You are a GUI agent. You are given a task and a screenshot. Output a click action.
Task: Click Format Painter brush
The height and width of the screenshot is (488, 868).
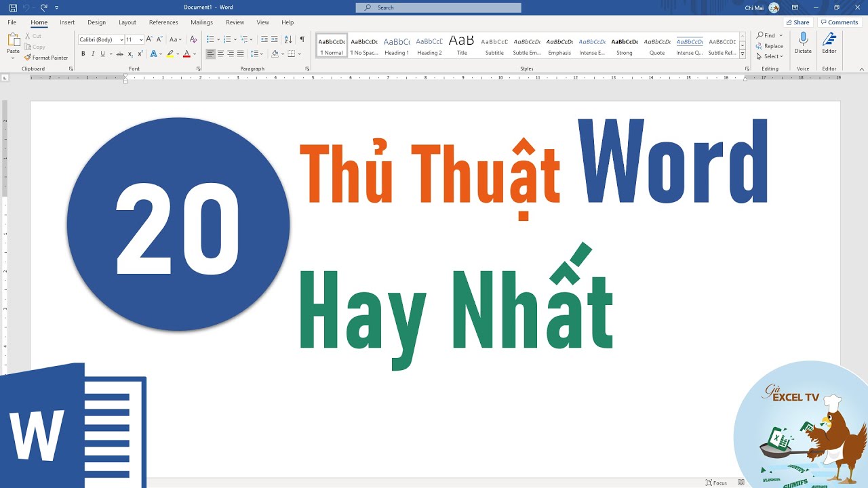coord(46,58)
